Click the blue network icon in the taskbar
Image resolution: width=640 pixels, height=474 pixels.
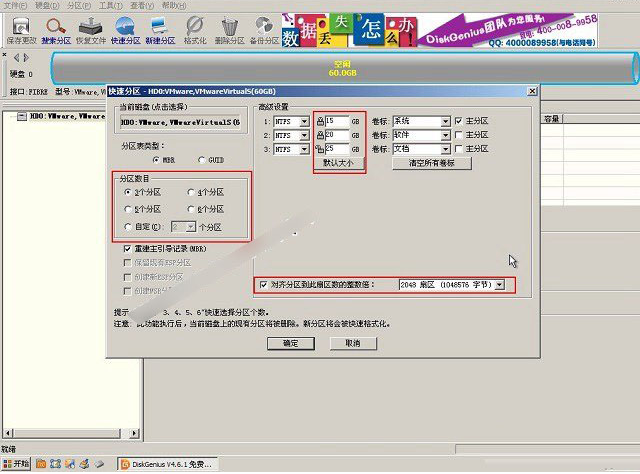pyautogui.click(x=56, y=464)
